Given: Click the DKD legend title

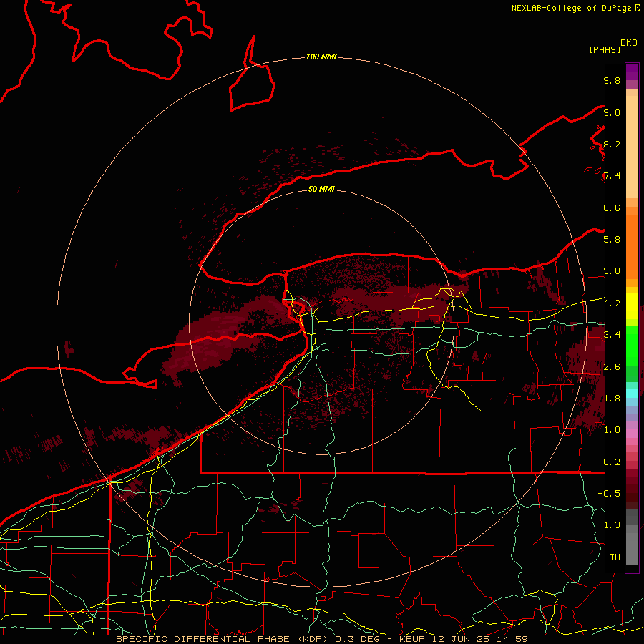Looking at the screenshot, I should click(x=628, y=43).
